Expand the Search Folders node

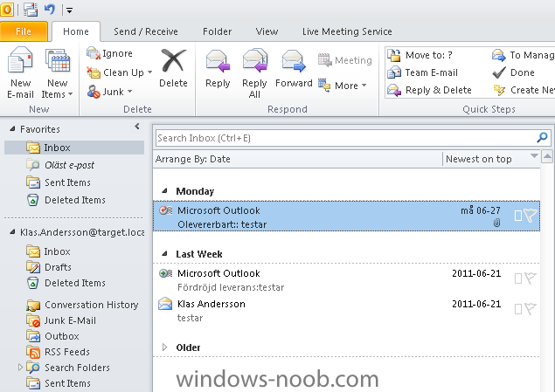(20, 368)
